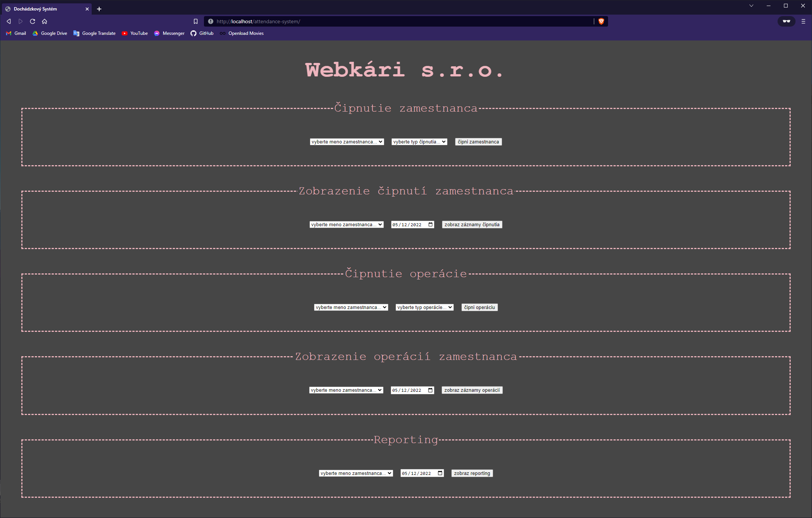Bookmark this page using the star icon

pos(195,21)
